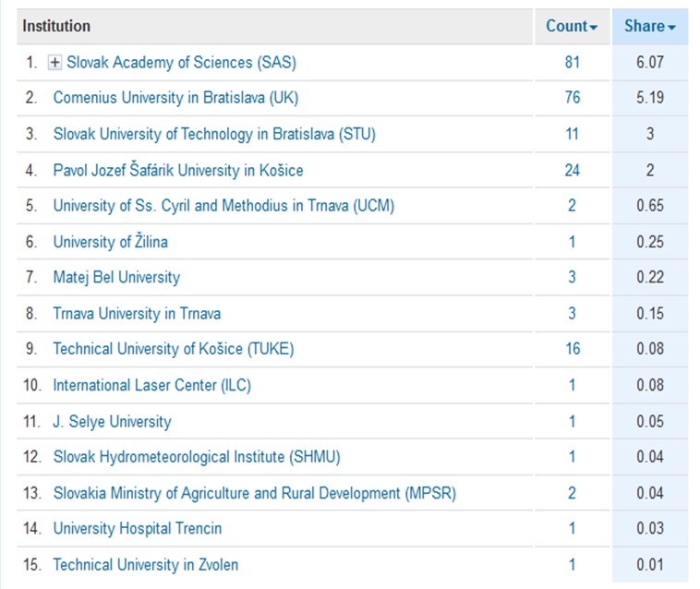Open Slovak Hydrometeorological Institute (SHMU) link

point(197,457)
